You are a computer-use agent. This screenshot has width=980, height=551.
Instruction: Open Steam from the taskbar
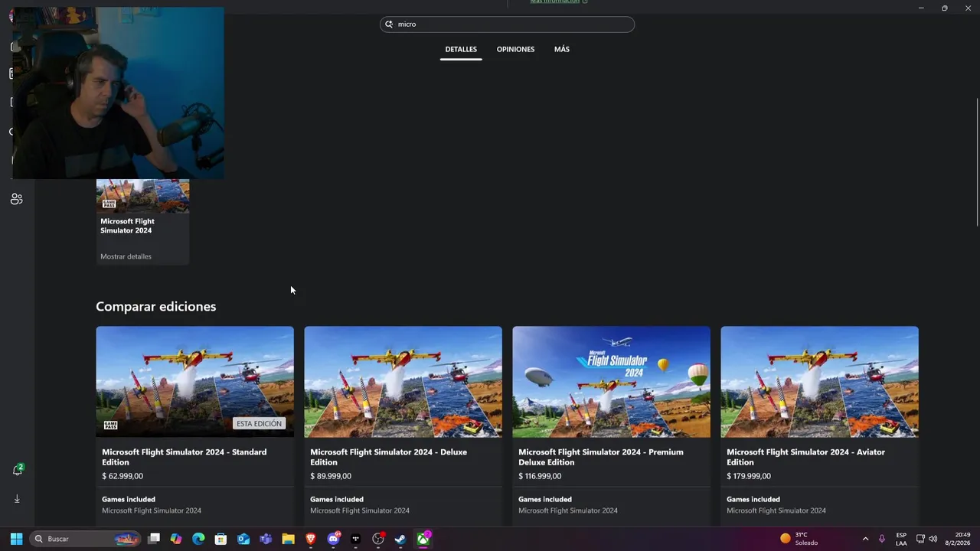pyautogui.click(x=400, y=539)
